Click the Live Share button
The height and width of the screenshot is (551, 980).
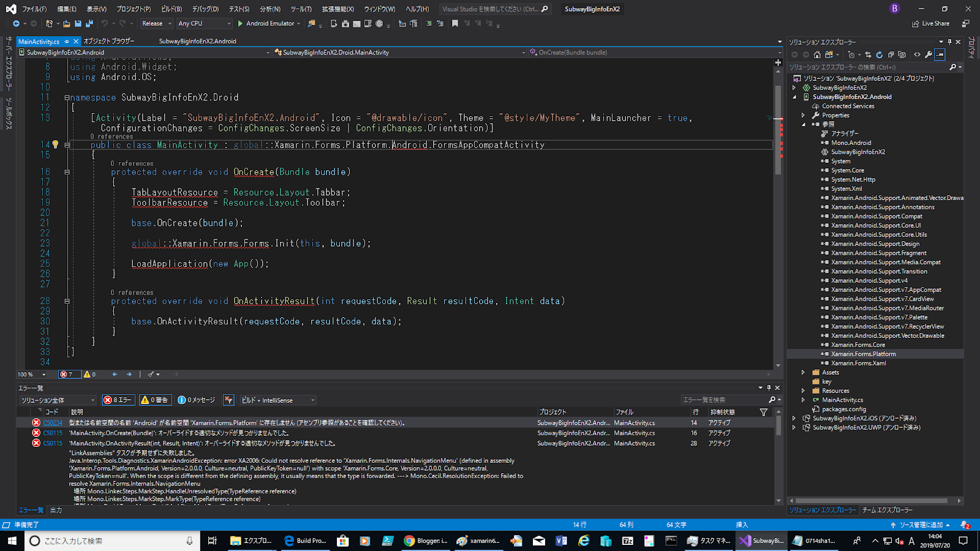(x=930, y=23)
